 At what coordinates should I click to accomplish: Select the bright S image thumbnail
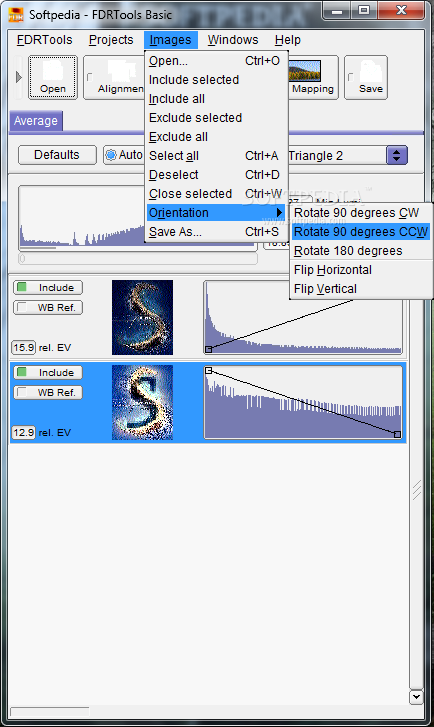(x=142, y=402)
